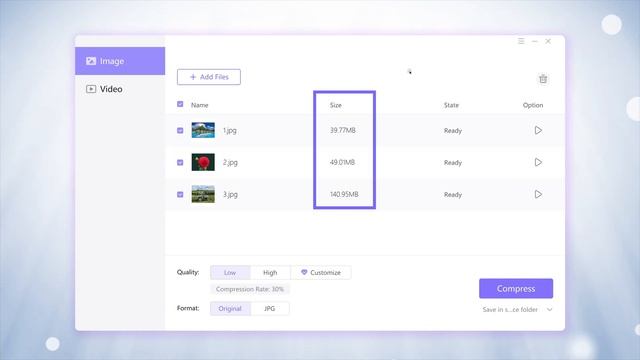Click the 39.77MB size value

point(342,130)
